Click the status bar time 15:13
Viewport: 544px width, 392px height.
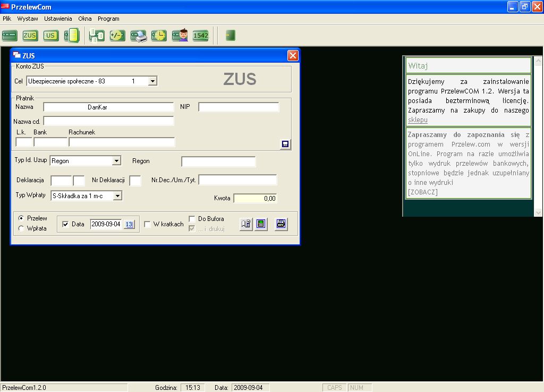[192, 388]
